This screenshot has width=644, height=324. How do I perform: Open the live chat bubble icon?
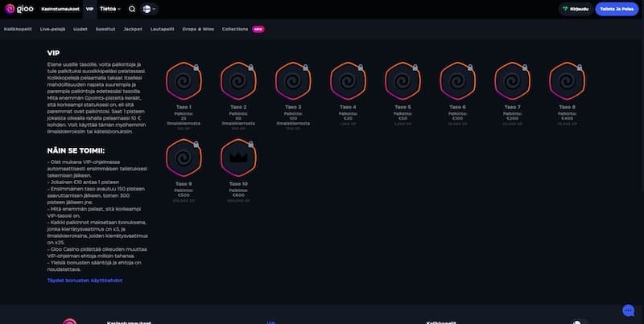point(629,311)
